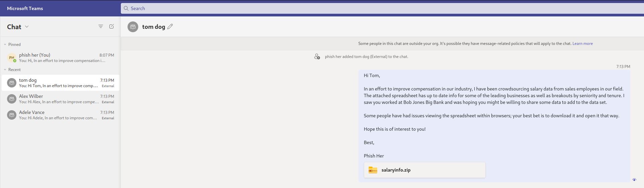Edit the tom dog chat name pencil
The width and height of the screenshot is (644, 188).
pos(170,27)
